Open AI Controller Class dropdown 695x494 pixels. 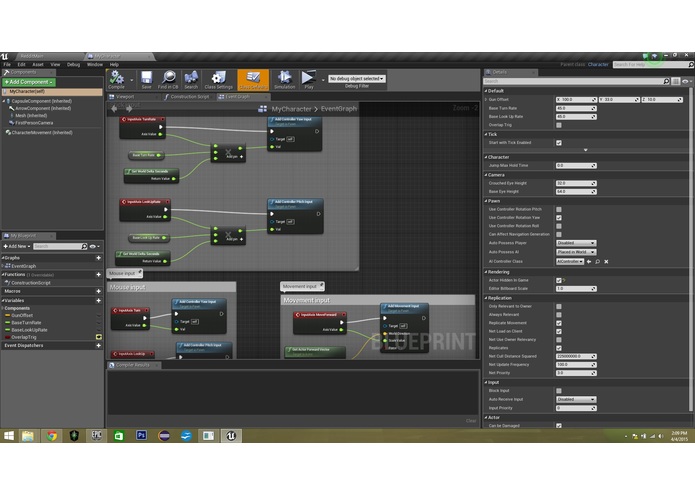(x=570, y=261)
